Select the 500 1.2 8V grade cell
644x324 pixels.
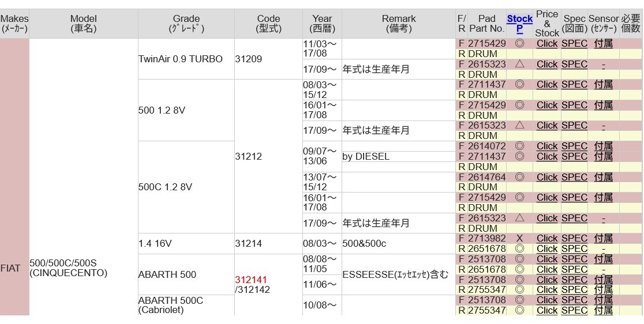(x=186, y=110)
